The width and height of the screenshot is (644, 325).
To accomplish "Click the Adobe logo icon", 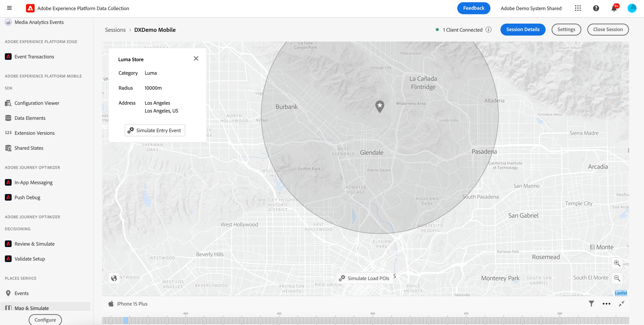I will (x=30, y=8).
